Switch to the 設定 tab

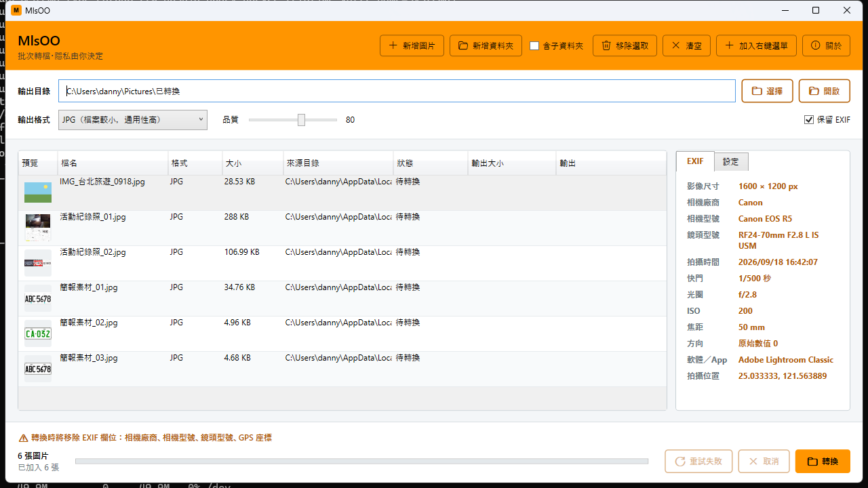pos(731,162)
